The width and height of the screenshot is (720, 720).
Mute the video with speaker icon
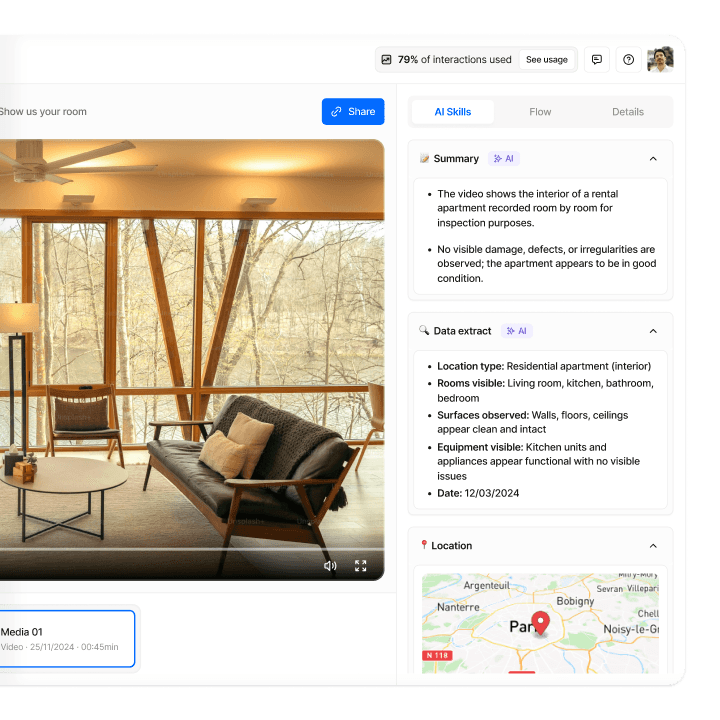(330, 566)
